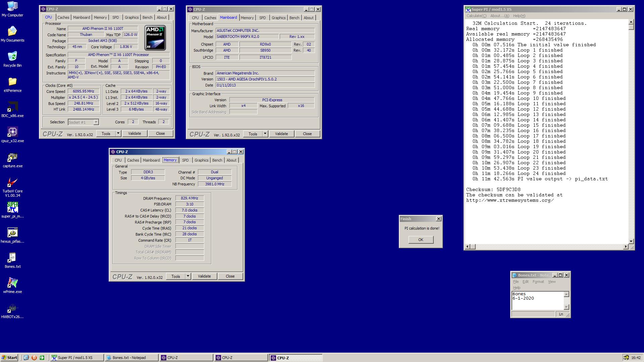
Task: Click the Core Speed 6095.95 MHz field
Action: tap(84, 91)
